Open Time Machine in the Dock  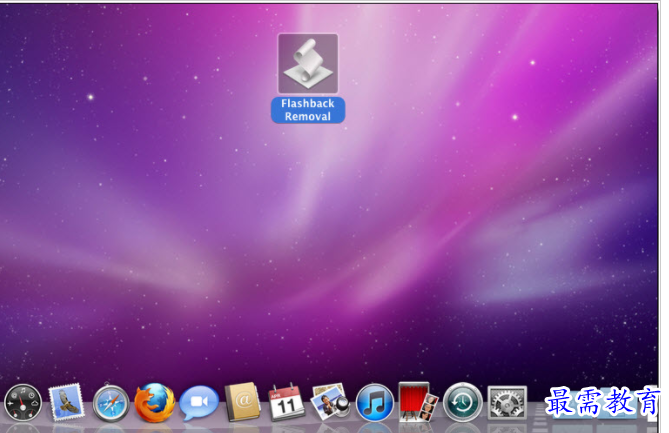coord(462,403)
